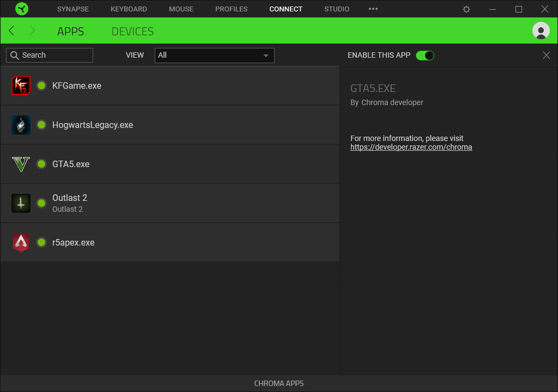This screenshot has height=392, width=558.
Task: Click the search magnifier icon
Action: [x=15, y=55]
